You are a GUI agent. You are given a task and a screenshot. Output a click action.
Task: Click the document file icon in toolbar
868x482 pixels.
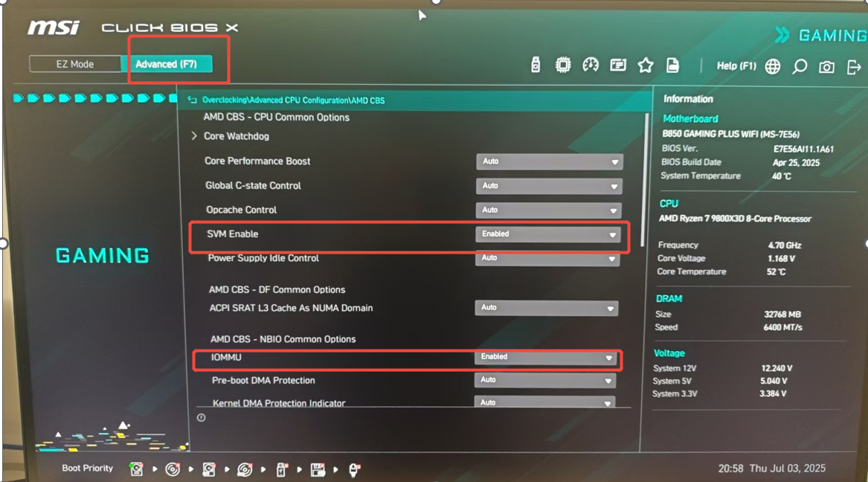(672, 65)
